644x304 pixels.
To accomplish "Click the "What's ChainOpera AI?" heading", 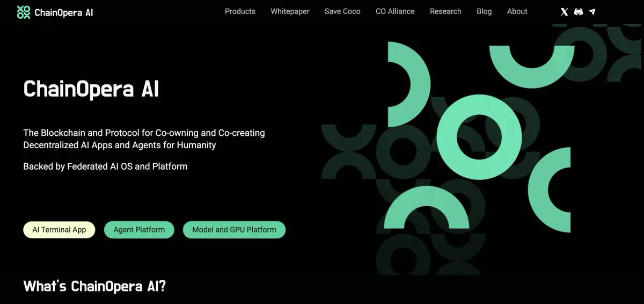I will pos(94,286).
